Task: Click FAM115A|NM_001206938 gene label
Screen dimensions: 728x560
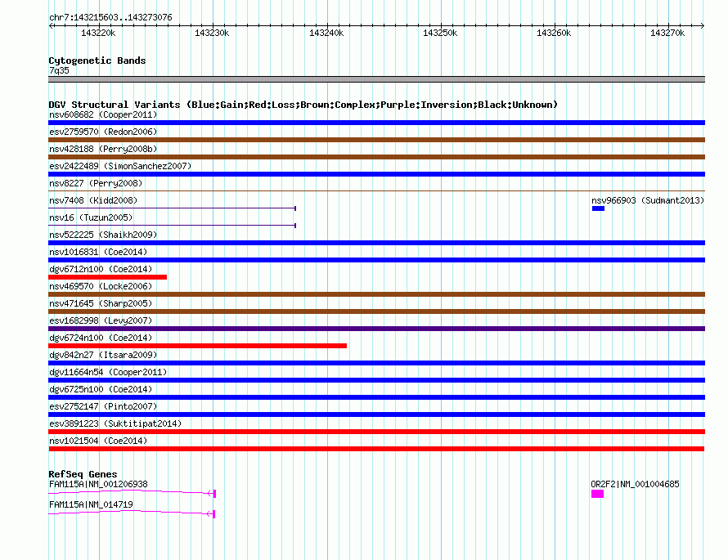Action: coord(98,484)
